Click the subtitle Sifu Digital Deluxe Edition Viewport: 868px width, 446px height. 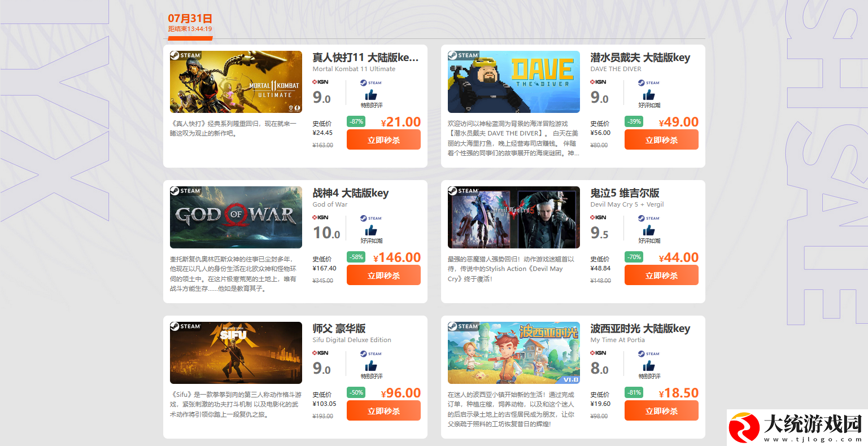[x=352, y=340]
